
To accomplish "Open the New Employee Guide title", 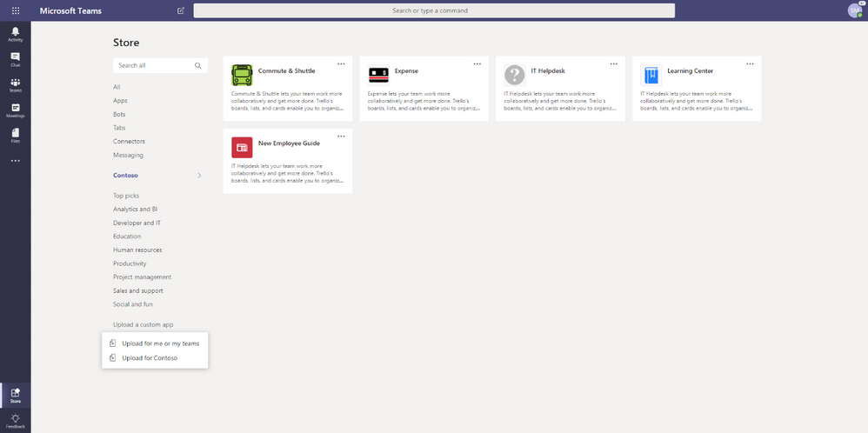I will tap(289, 143).
